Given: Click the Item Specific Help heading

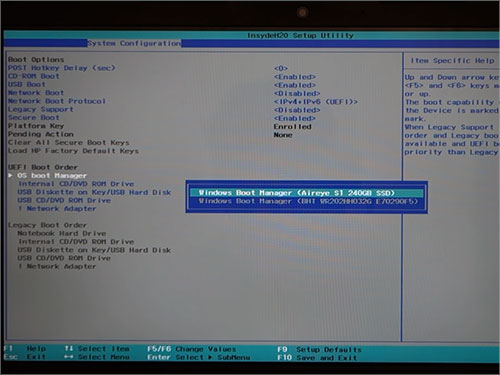Looking at the screenshot, I should (453, 61).
